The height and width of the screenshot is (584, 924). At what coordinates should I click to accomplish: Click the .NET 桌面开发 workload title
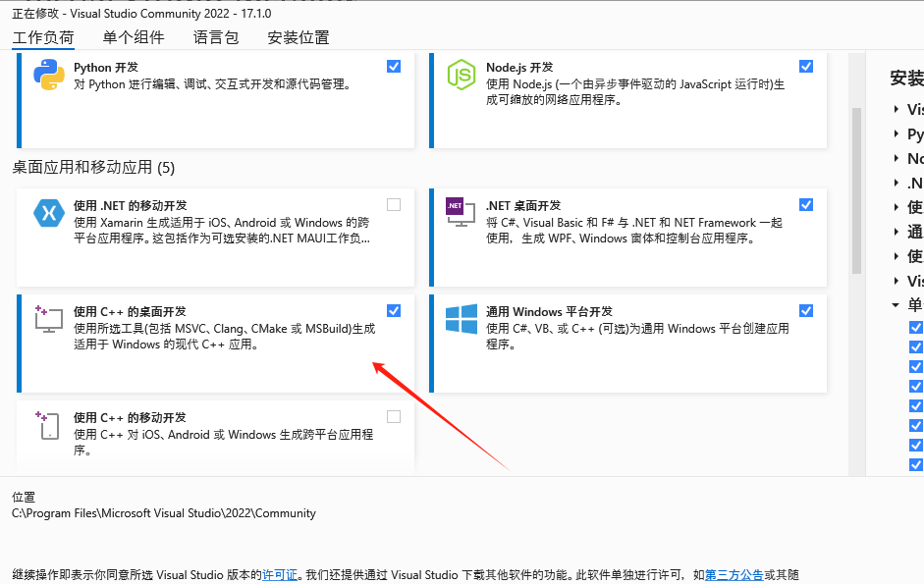[x=523, y=206]
